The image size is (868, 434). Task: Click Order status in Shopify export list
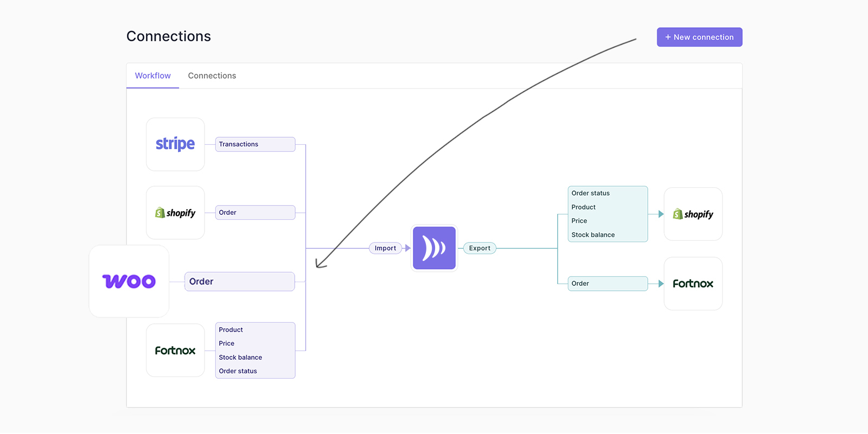click(590, 193)
